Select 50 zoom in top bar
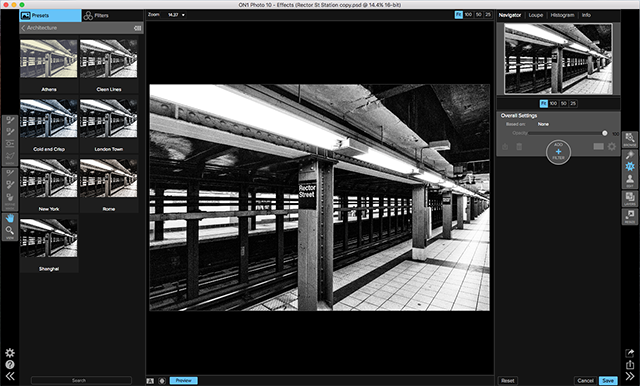640x386 pixels. (479, 15)
